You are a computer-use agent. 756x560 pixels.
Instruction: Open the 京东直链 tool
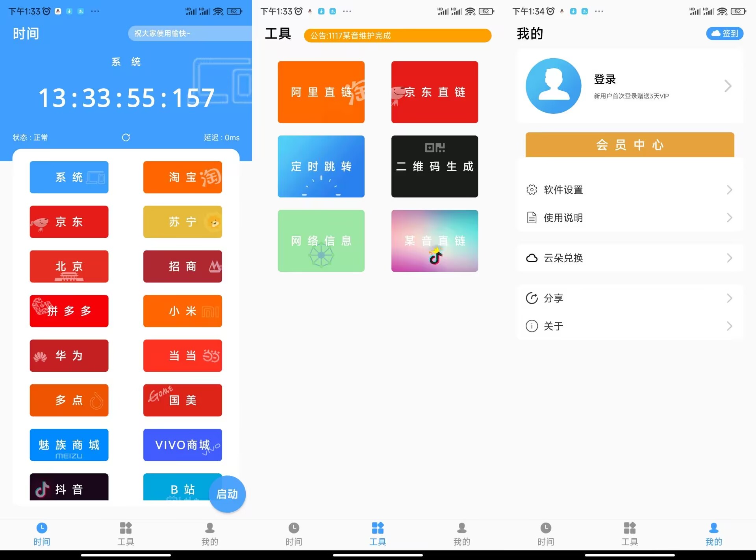coord(434,92)
